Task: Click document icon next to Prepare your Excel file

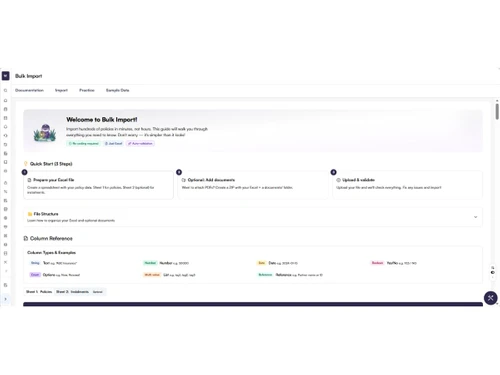Action: click(29, 180)
